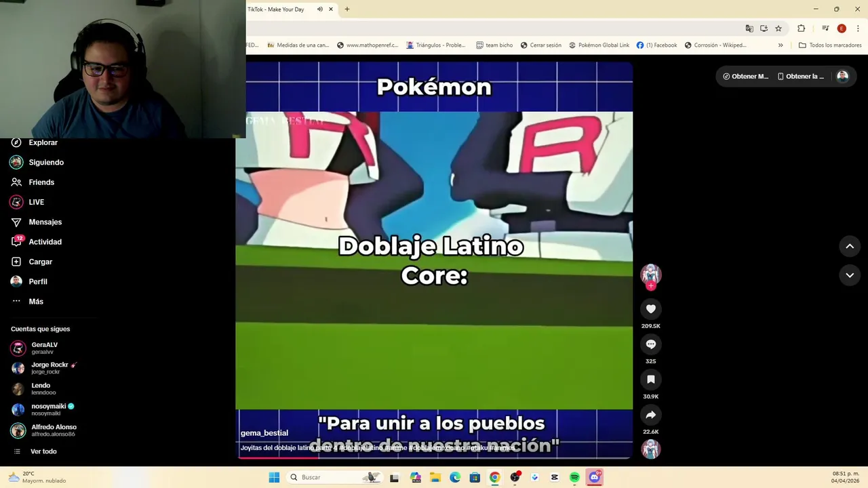Image resolution: width=868 pixels, height=488 pixels.
Task: Bookmark this page with the star icon
Action: (778, 28)
